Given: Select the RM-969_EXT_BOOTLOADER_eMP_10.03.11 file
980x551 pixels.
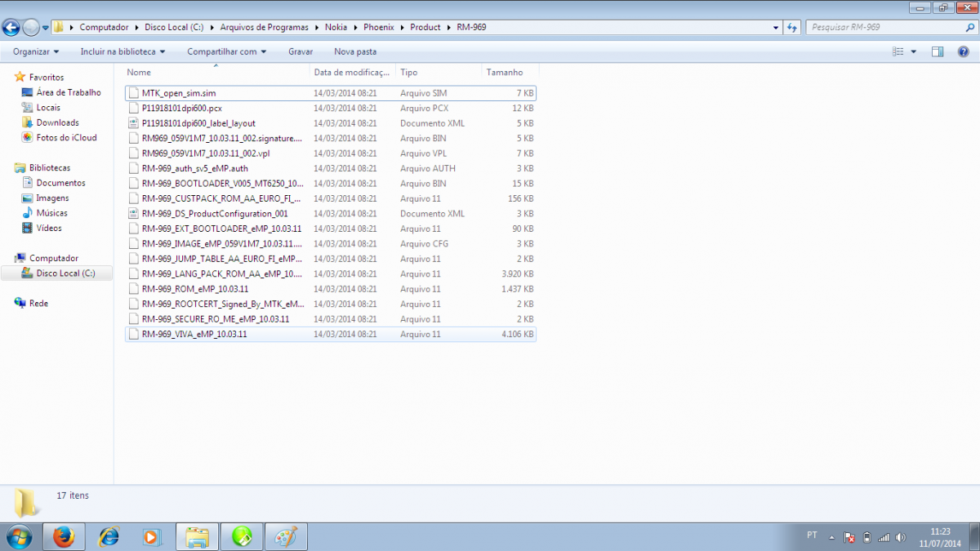Looking at the screenshot, I should click(331, 229).
